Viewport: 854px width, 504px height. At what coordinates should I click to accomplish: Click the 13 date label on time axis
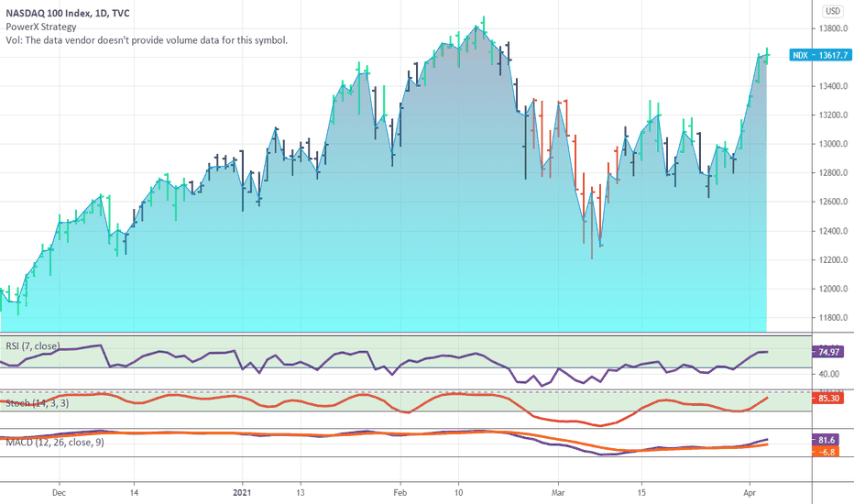301,493
